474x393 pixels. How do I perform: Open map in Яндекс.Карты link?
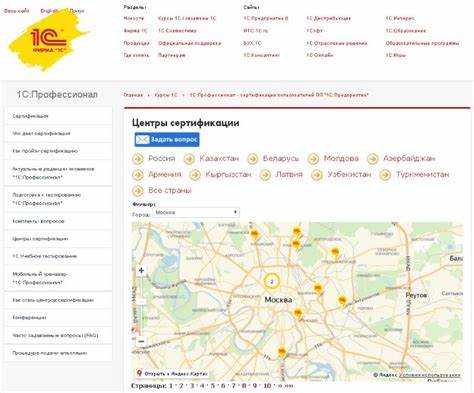click(x=172, y=374)
